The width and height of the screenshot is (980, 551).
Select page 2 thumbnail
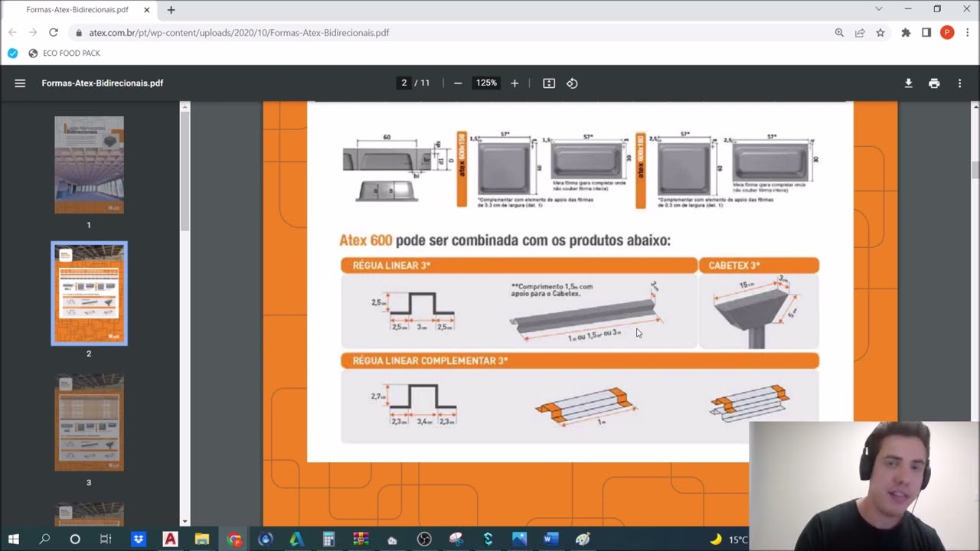(89, 293)
